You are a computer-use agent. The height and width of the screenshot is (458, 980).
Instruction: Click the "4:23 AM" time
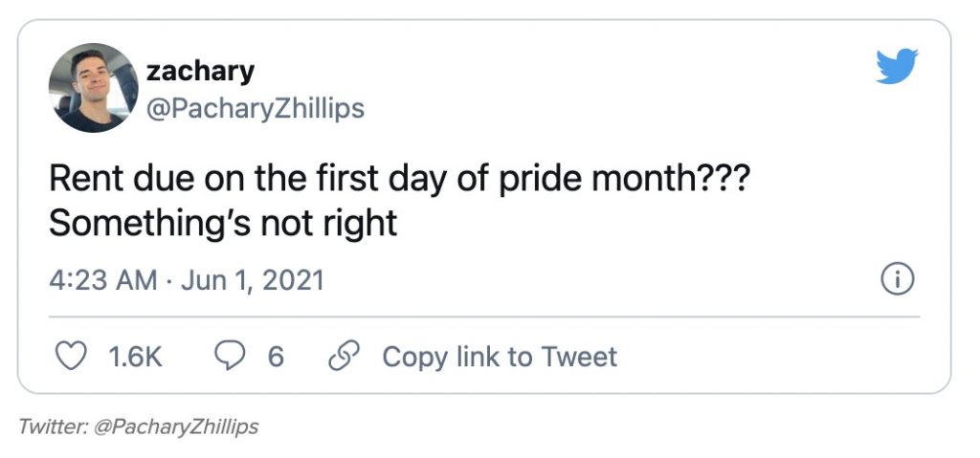[x=102, y=280]
